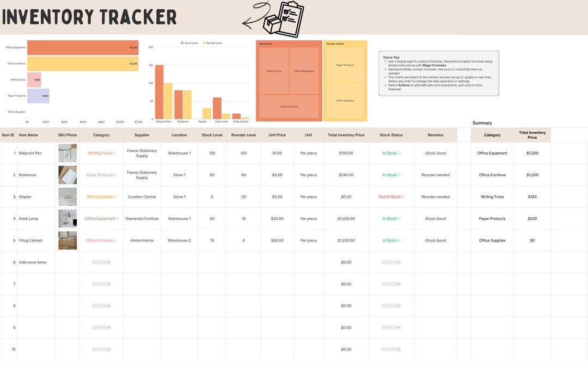Click the Ballpoint Pen item name cell
Image resolution: width=588 pixels, height=382 pixels.
[x=36, y=153]
